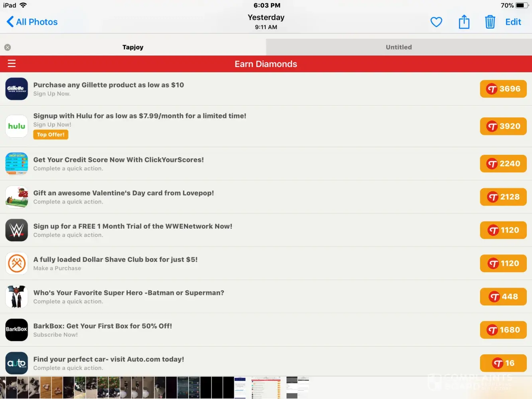This screenshot has height=399, width=532.
Task: Open the share sheet icon
Action: tap(464, 22)
